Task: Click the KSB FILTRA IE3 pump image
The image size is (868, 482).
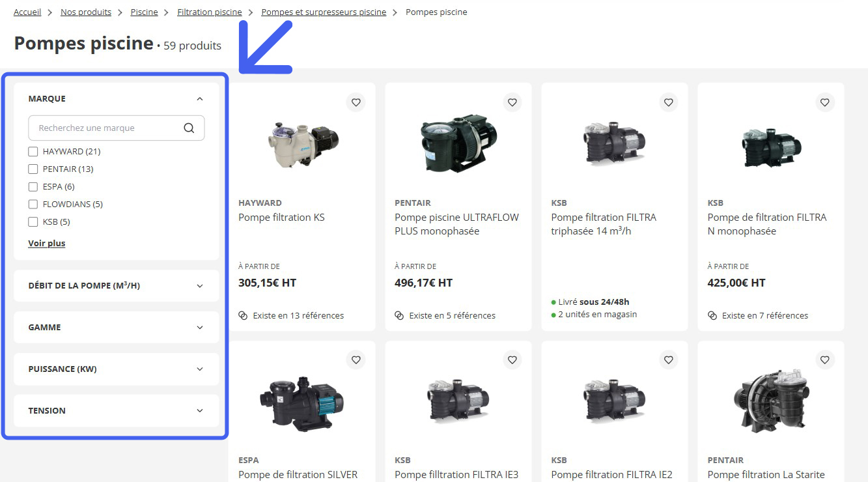Action: click(x=458, y=401)
